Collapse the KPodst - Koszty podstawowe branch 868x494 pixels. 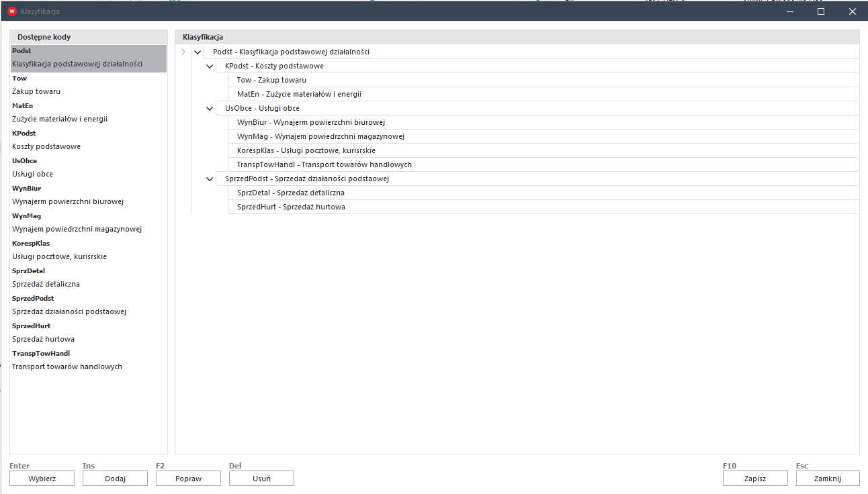click(210, 66)
